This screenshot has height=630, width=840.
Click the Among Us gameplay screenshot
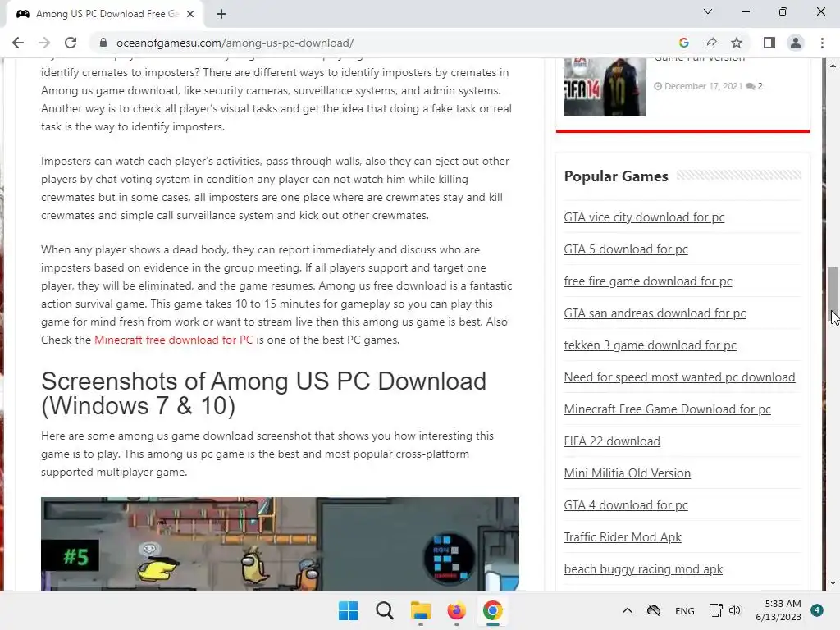[280, 544]
